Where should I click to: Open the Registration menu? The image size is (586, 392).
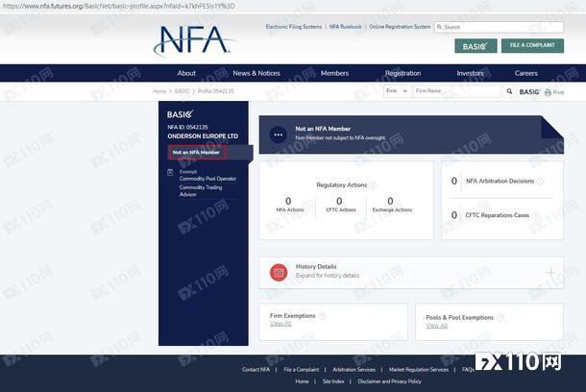(403, 73)
